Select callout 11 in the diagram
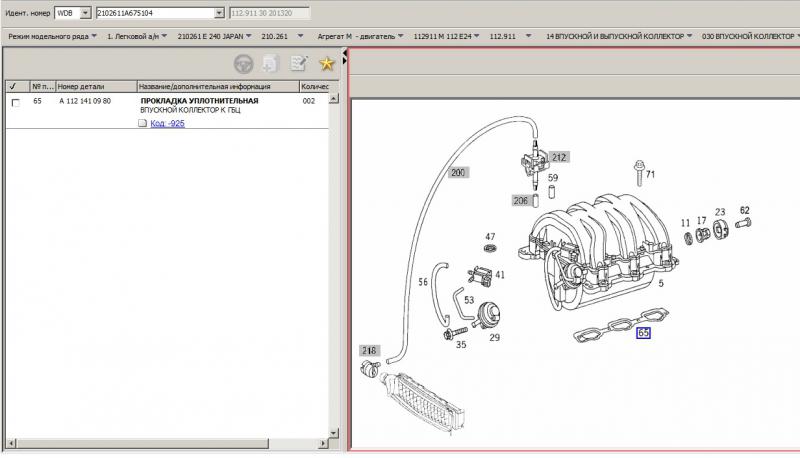This screenshot has height=458, width=800. pos(685,223)
